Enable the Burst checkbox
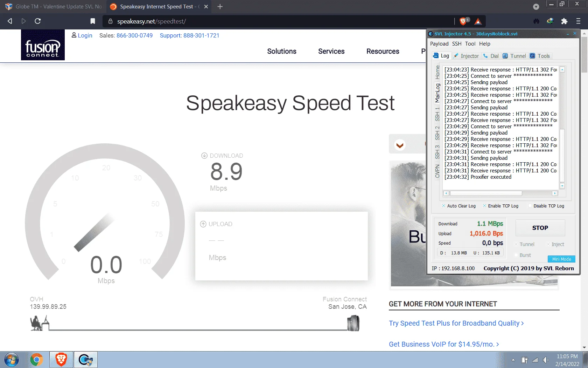588x368 pixels. tap(516, 255)
